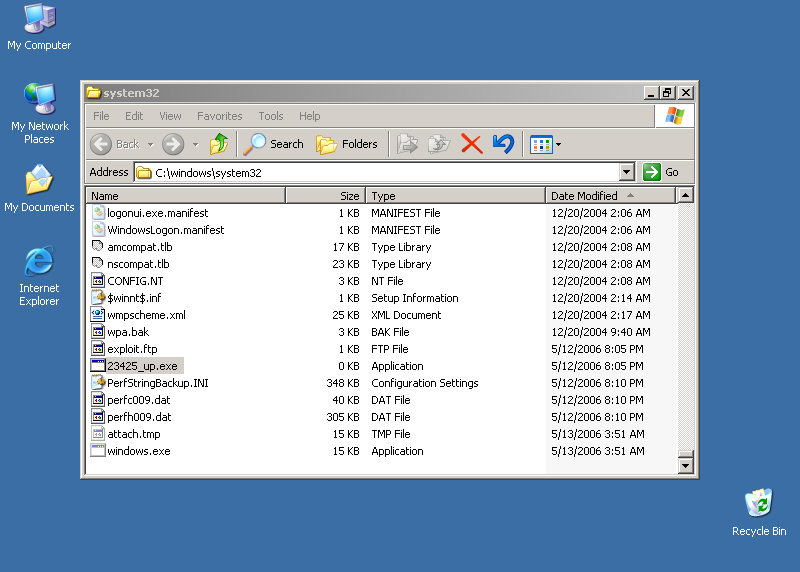Click the windows.exe application icon
The image size is (800, 572).
point(98,451)
